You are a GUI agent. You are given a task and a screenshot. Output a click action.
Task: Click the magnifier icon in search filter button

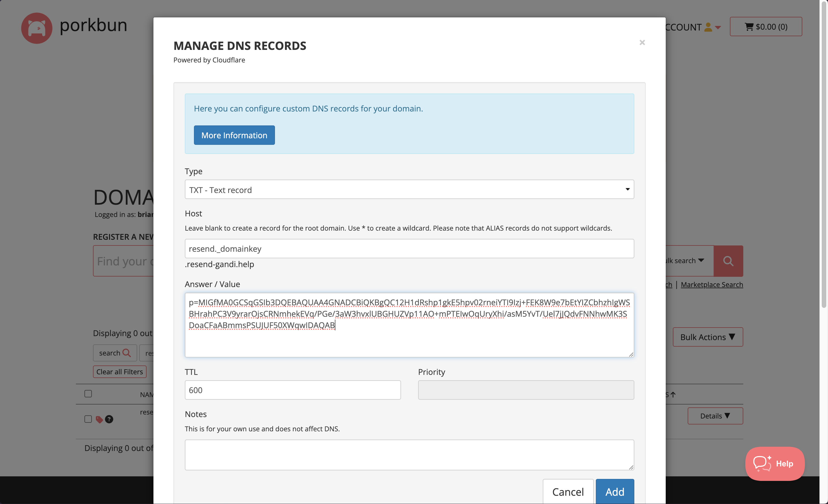[x=126, y=353]
